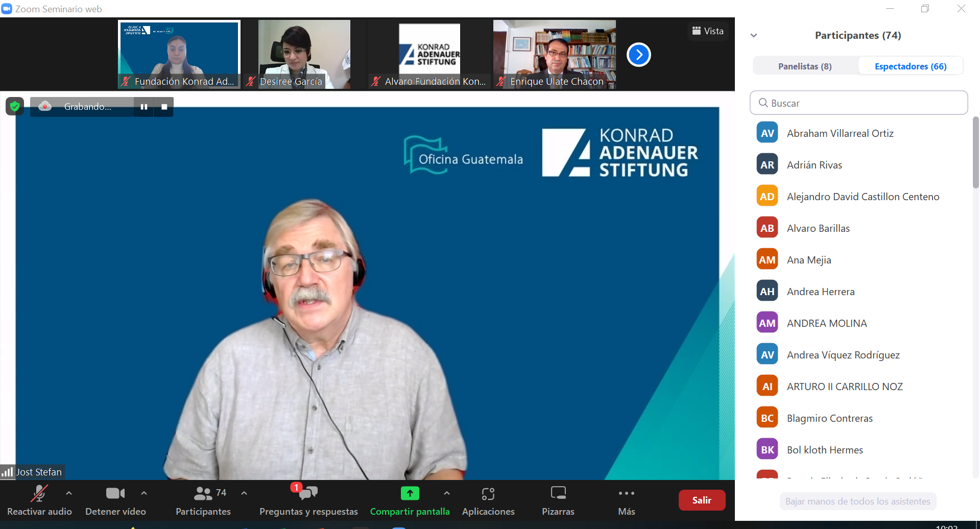Switch to the Panelistas (8) tab
Screen dimensions: 980x529
tap(805, 66)
